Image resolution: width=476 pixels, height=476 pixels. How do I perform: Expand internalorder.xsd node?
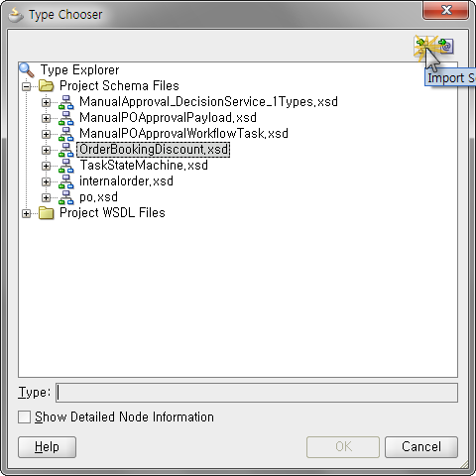[x=46, y=181]
